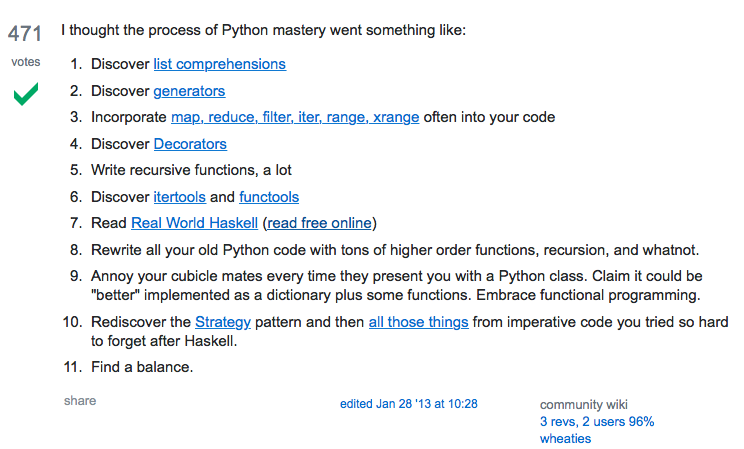Click the 471 vote count
This screenshot has height=449, width=744.
[25, 34]
